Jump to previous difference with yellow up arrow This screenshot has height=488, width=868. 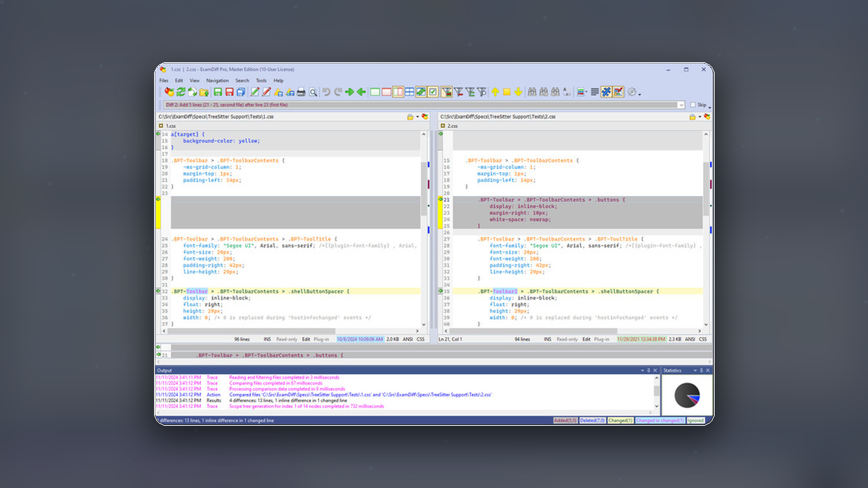(x=495, y=92)
